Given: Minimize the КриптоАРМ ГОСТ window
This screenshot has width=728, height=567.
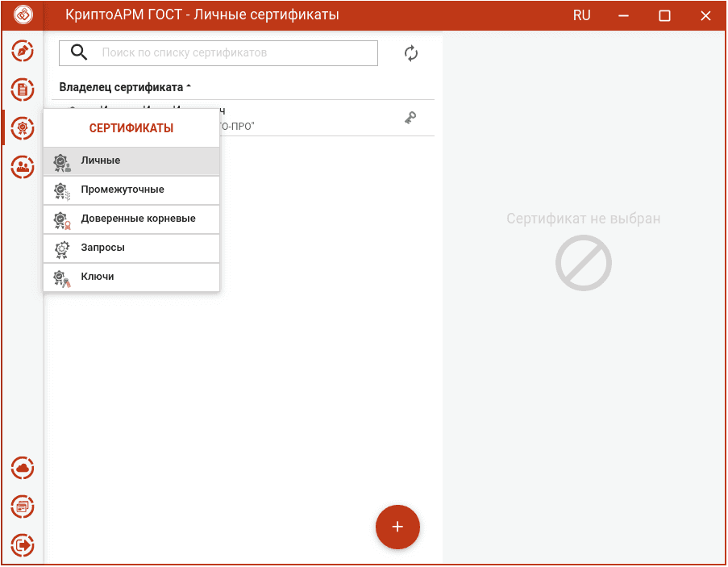Looking at the screenshot, I should [x=623, y=15].
